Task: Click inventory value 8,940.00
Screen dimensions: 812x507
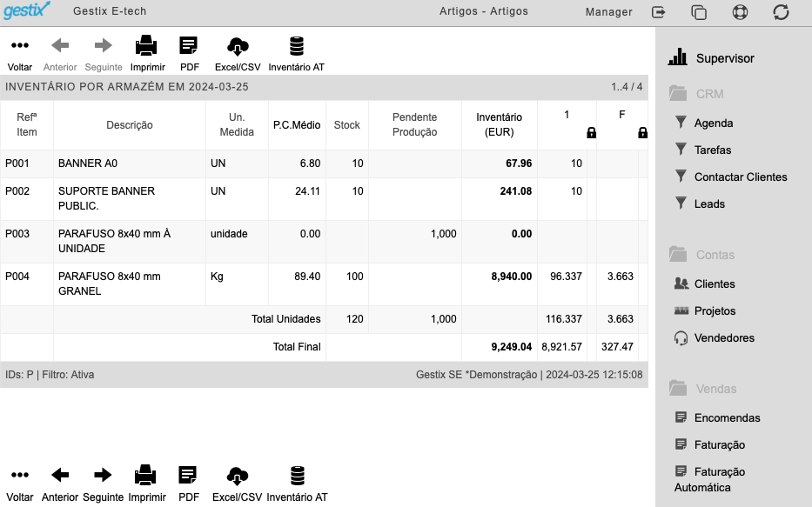Action: point(512,277)
